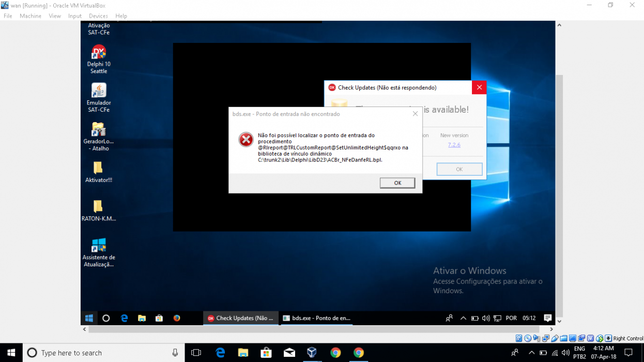Expand guest system tray hidden icons chevron
The height and width of the screenshot is (362, 644).
(x=464, y=318)
